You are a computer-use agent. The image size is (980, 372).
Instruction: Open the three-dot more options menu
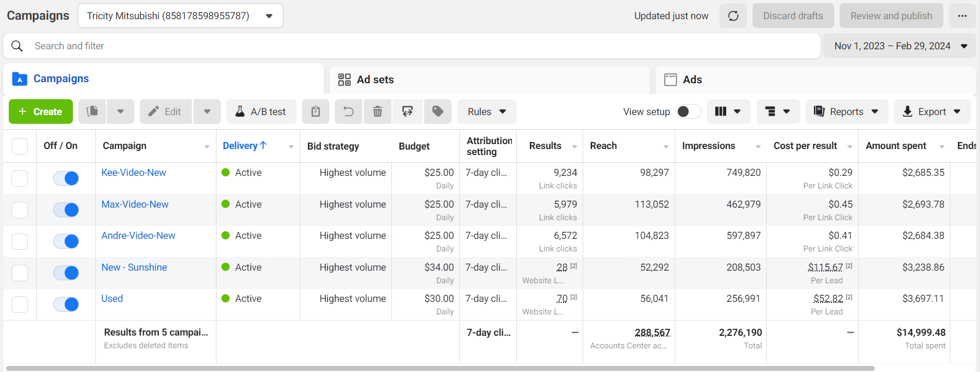click(962, 16)
